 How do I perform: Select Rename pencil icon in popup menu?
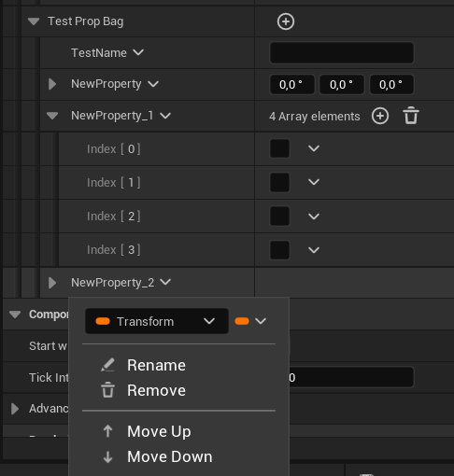tap(107, 365)
